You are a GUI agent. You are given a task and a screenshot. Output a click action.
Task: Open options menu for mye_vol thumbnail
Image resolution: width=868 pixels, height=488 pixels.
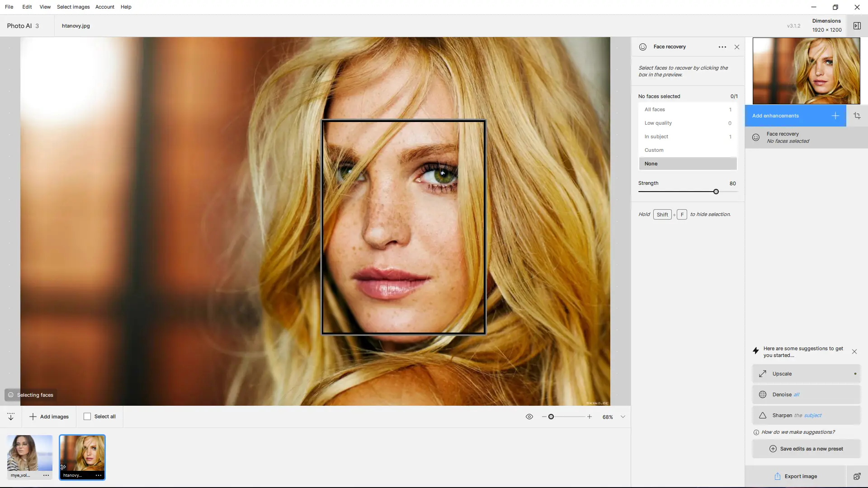pyautogui.click(x=46, y=475)
